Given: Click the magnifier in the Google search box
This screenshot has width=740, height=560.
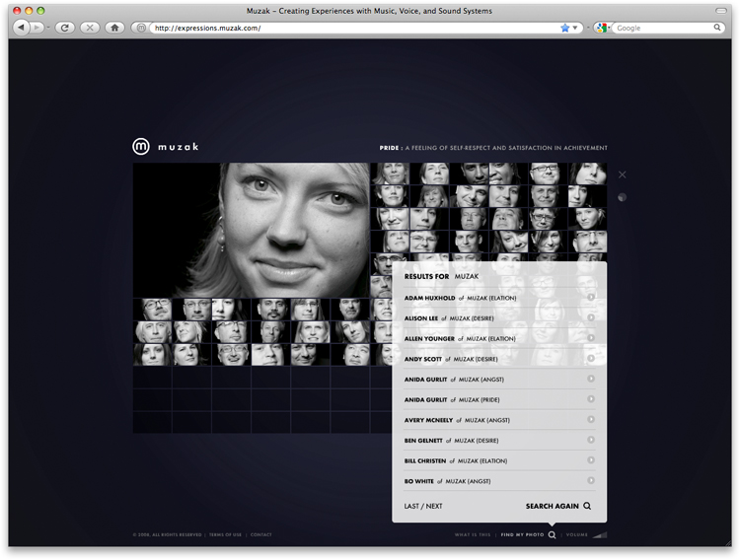Looking at the screenshot, I should pyautogui.click(x=717, y=28).
